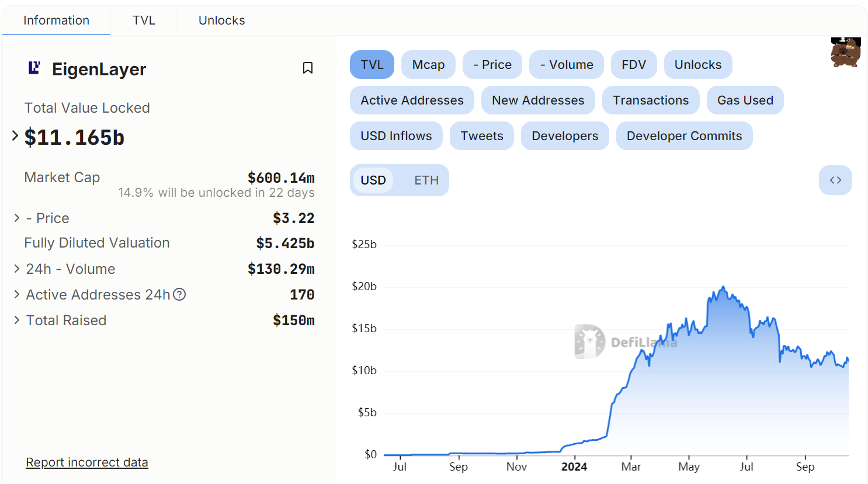Enable the Developer Commits metric
Viewport: 868px width, 484px height.
(x=685, y=135)
